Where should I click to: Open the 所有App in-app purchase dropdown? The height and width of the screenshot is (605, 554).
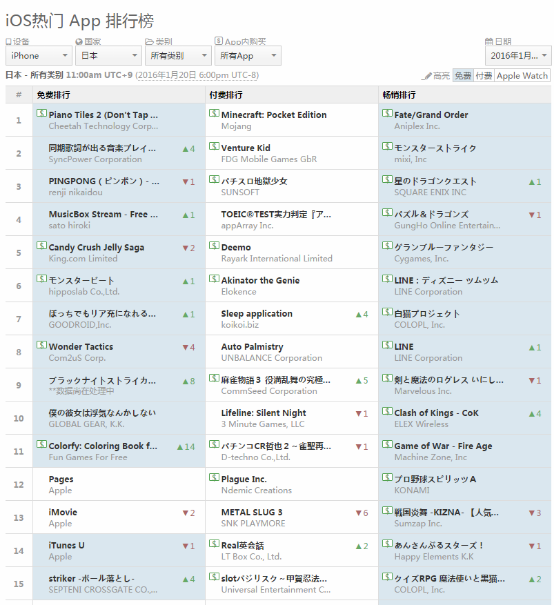[x=248, y=56]
